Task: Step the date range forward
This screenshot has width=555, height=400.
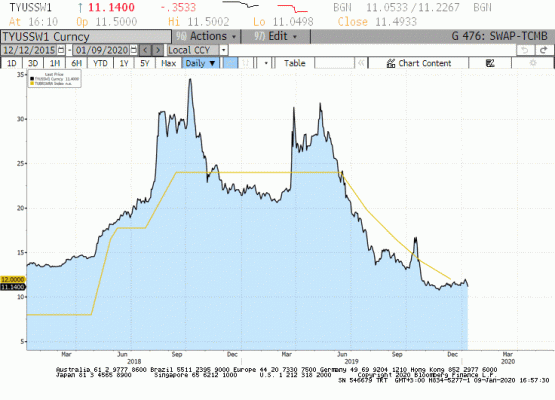Action: pos(158,50)
